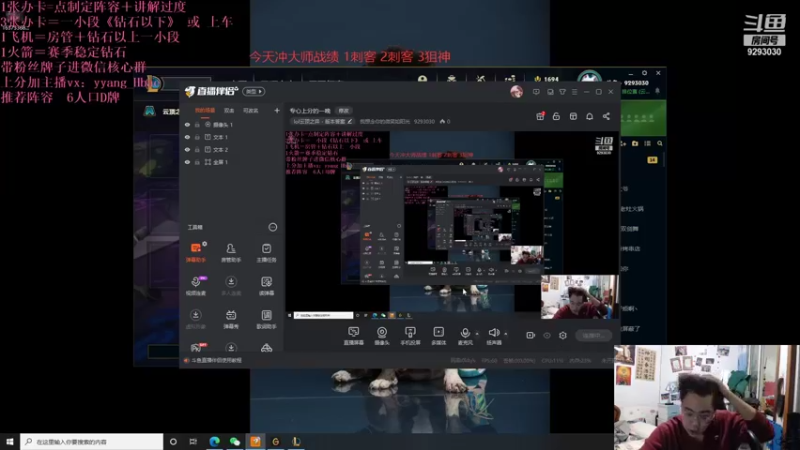Lock the 全屏 1 source
The width and height of the screenshot is (800, 450).
pos(197,162)
